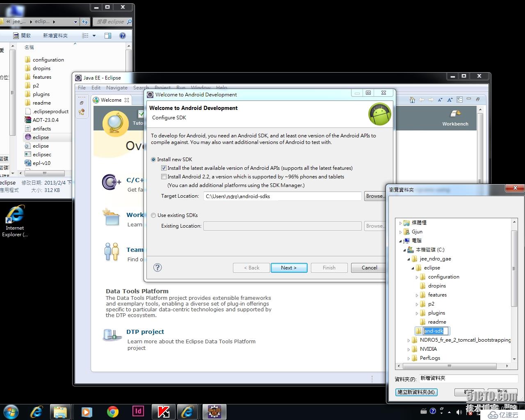Click the Magnify font size icon in Welcome toolbar
This screenshot has width=525, height=420.
click(450, 100)
